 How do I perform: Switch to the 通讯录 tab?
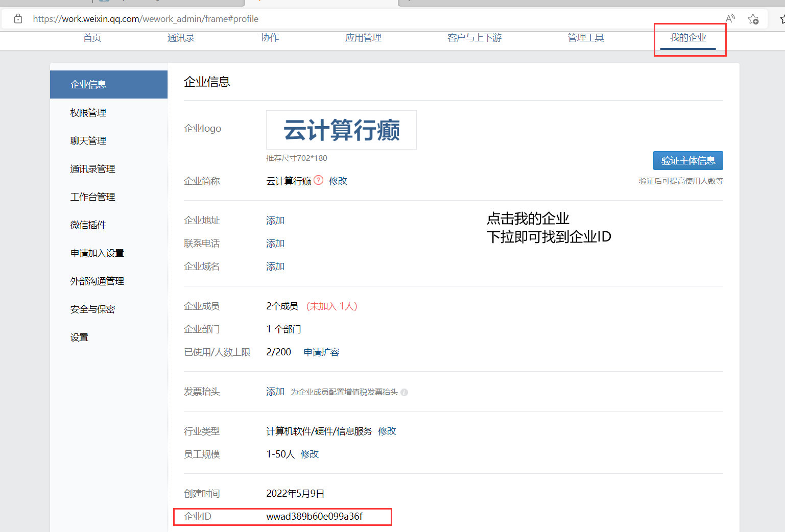pos(181,38)
